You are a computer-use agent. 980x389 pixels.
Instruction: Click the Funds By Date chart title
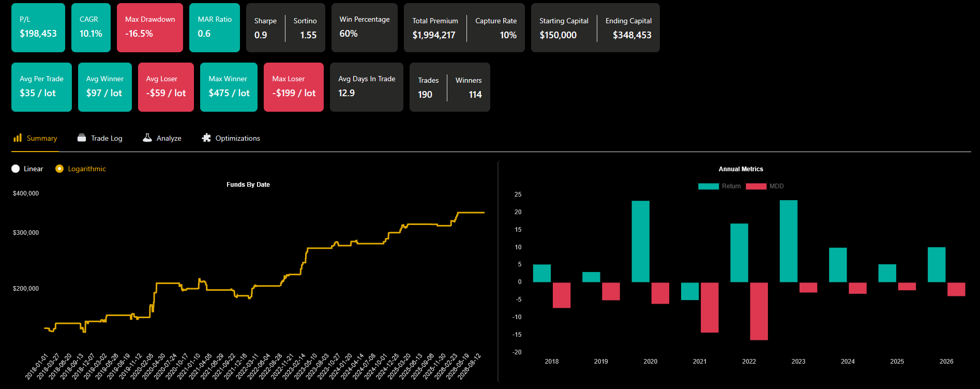click(x=248, y=185)
